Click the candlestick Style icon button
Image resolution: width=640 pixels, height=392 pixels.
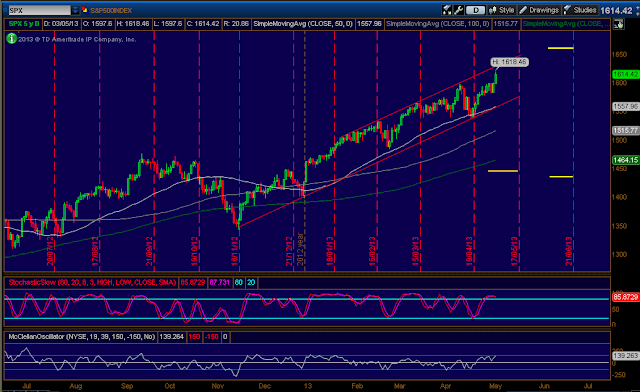[x=502, y=10]
